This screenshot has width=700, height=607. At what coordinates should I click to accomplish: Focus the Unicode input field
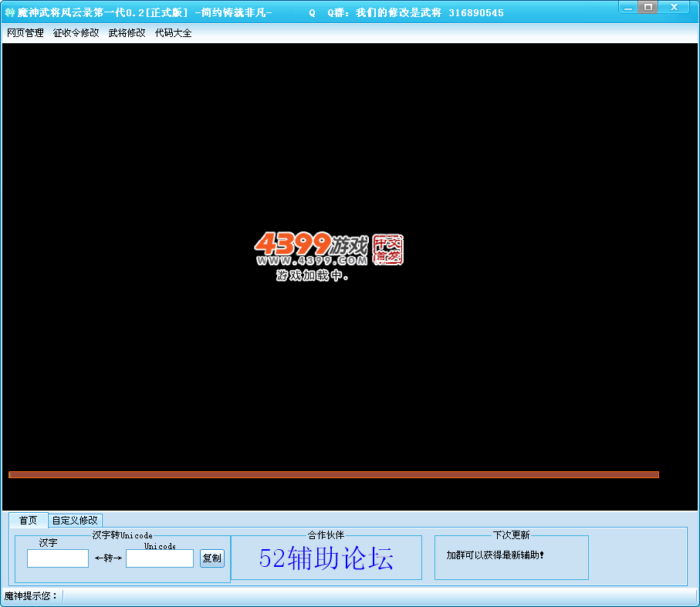(x=160, y=558)
